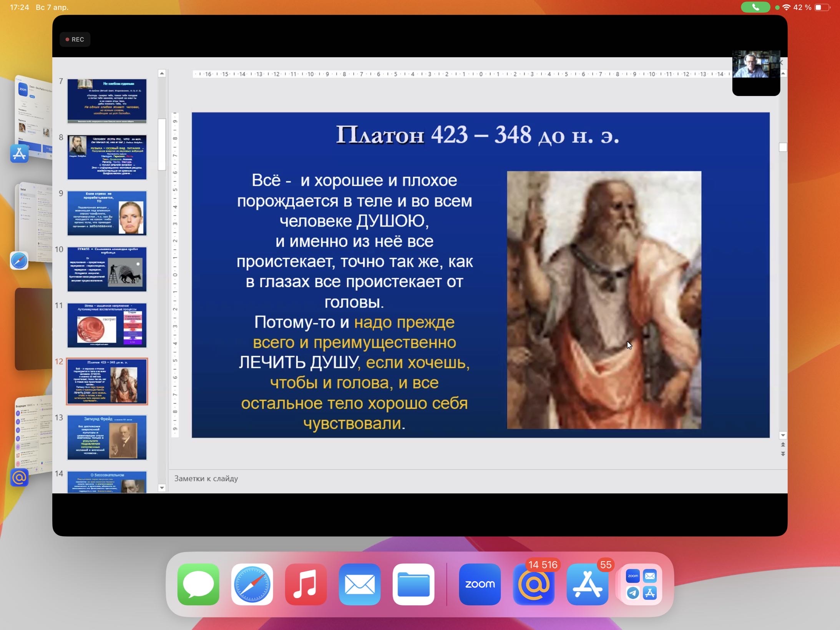This screenshot has width=840, height=630.
Task: Select the highlighted slide 12 Платон thumbnail
Action: click(107, 381)
